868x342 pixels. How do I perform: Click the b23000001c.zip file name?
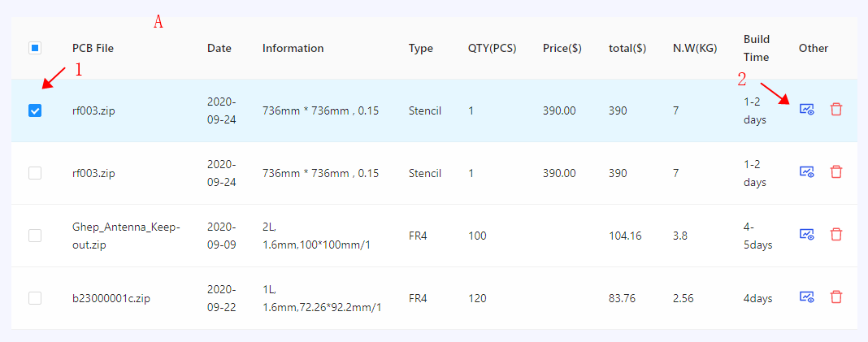[111, 298]
